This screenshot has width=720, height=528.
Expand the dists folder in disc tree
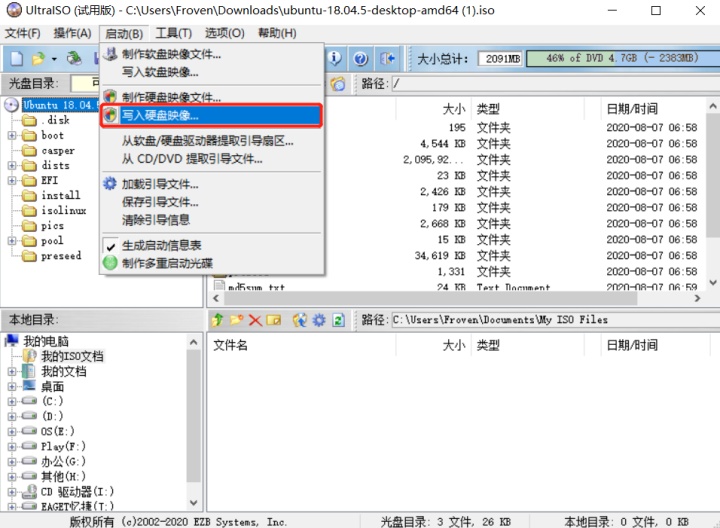pos(12,165)
